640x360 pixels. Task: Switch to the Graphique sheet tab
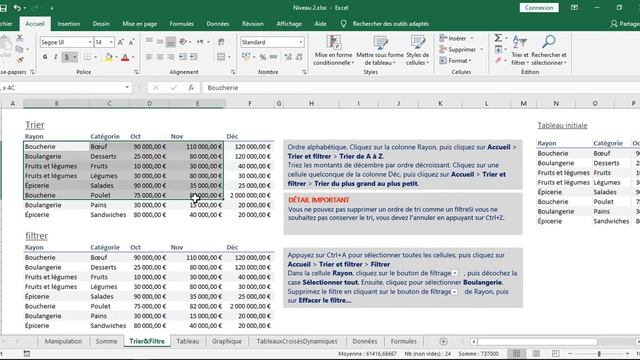pos(227,341)
